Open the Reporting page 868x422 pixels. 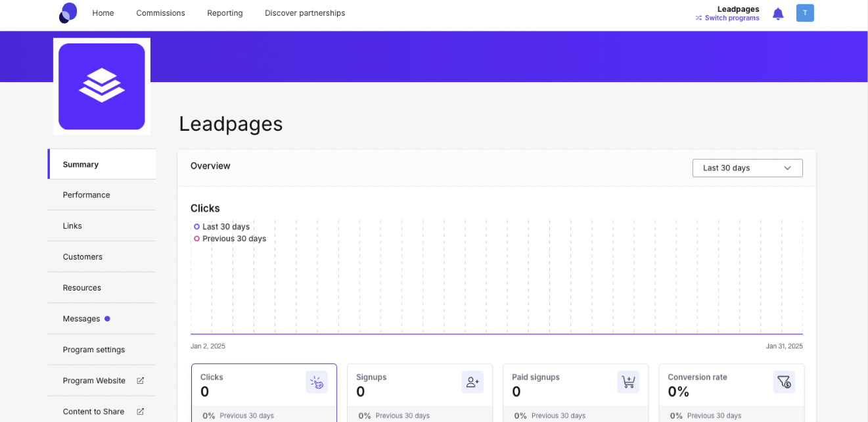(x=225, y=12)
